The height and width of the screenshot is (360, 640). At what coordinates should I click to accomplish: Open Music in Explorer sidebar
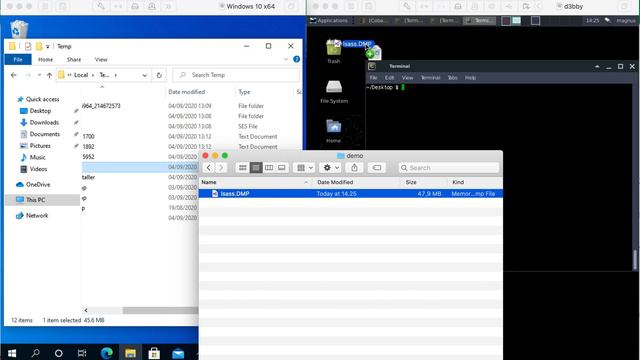pyautogui.click(x=37, y=157)
